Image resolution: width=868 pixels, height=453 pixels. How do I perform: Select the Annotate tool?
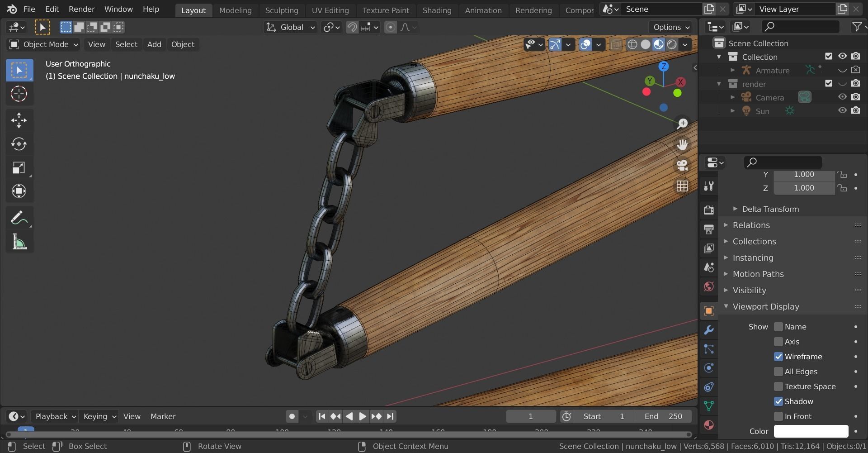click(x=19, y=218)
